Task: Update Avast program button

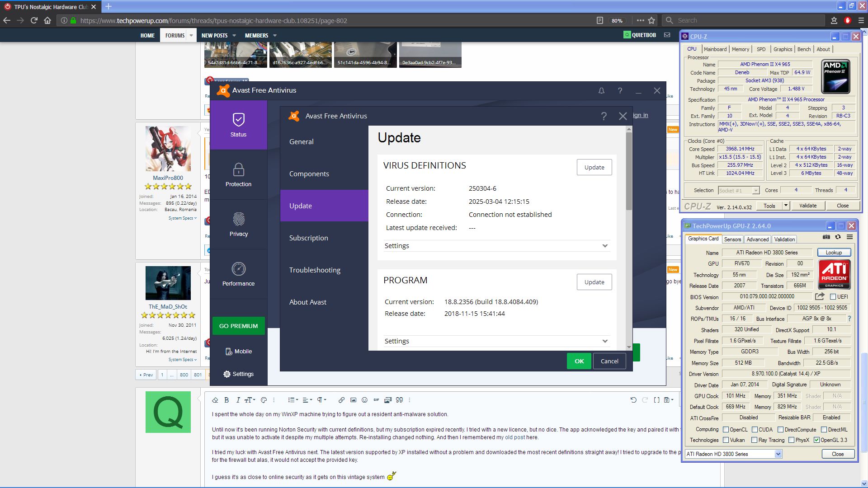Action: click(x=594, y=282)
